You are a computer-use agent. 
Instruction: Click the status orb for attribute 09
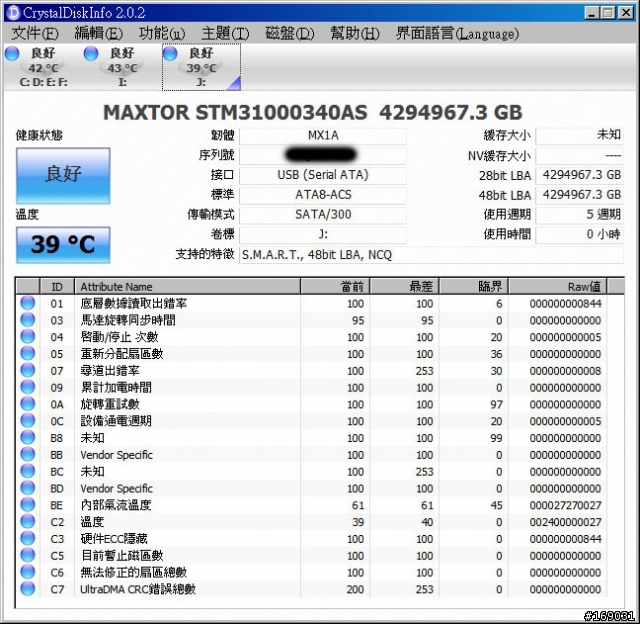point(28,387)
